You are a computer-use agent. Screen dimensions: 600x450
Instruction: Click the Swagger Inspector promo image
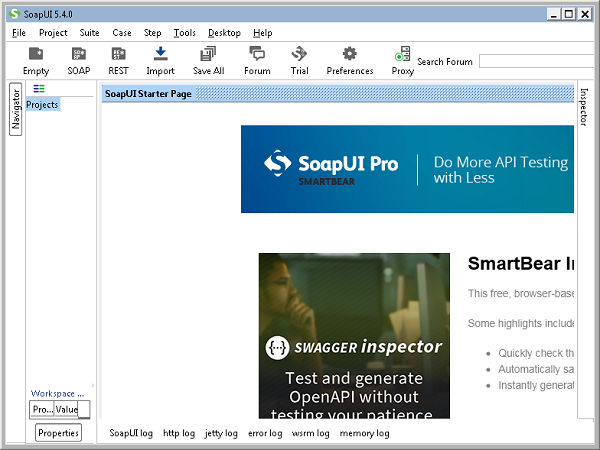tap(354, 336)
